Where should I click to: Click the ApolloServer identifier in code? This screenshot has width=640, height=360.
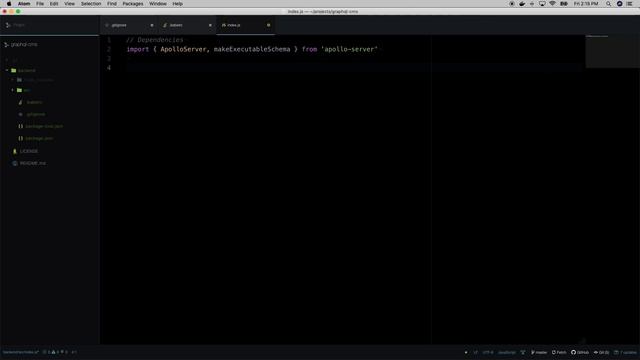tap(184, 49)
